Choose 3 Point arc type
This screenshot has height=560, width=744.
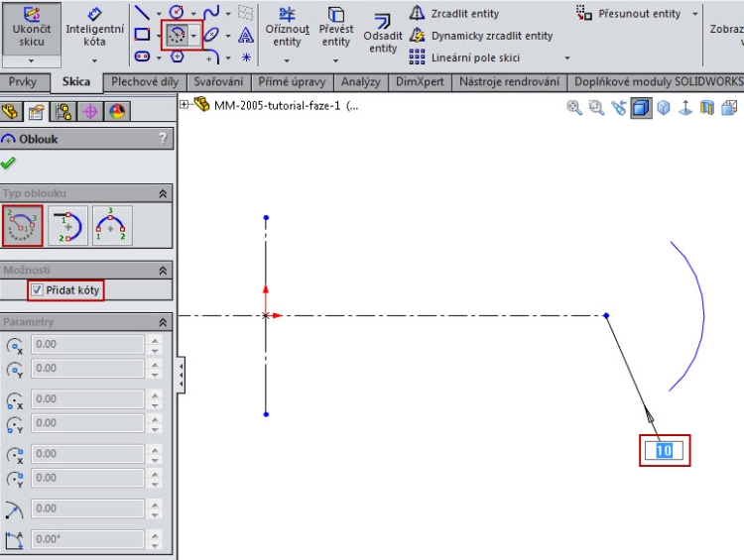112,226
